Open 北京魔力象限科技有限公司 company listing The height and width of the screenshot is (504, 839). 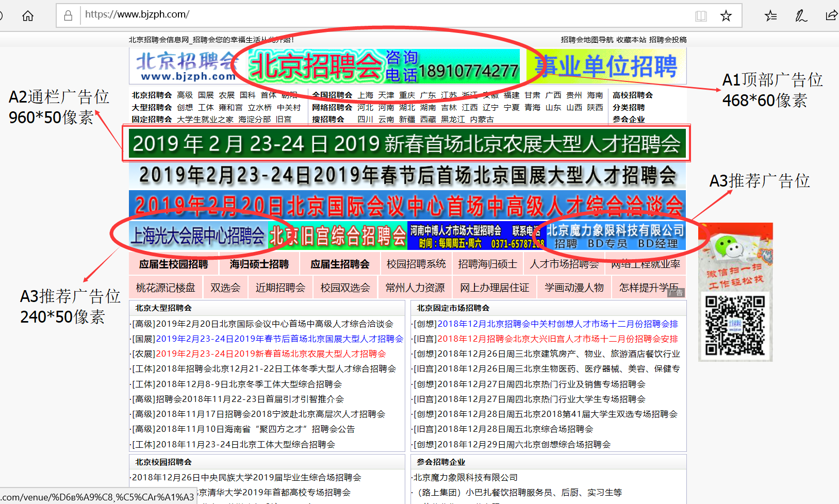click(466, 478)
